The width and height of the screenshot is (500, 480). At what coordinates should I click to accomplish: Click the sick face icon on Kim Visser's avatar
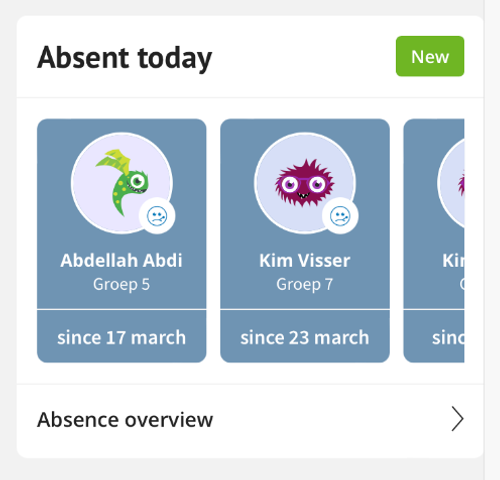[340, 216]
